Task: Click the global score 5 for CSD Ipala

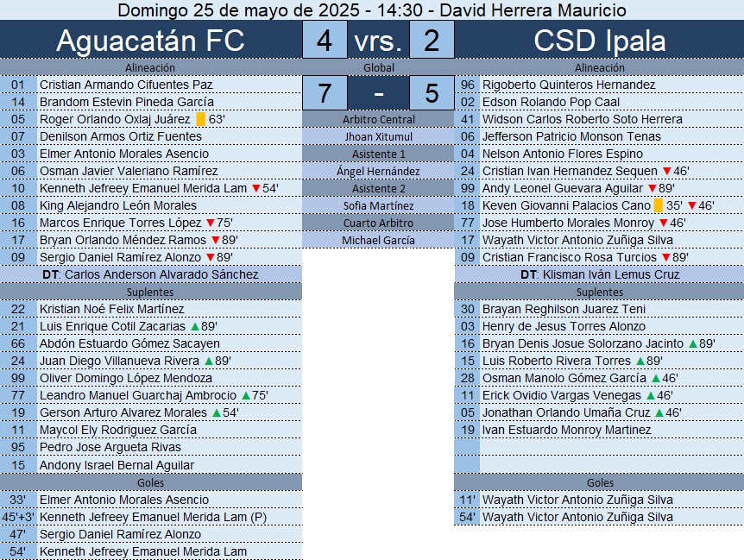Action: tap(432, 92)
